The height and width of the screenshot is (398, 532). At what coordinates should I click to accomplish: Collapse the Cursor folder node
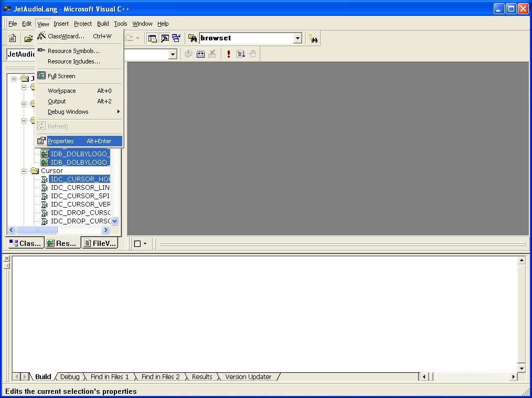pos(24,171)
